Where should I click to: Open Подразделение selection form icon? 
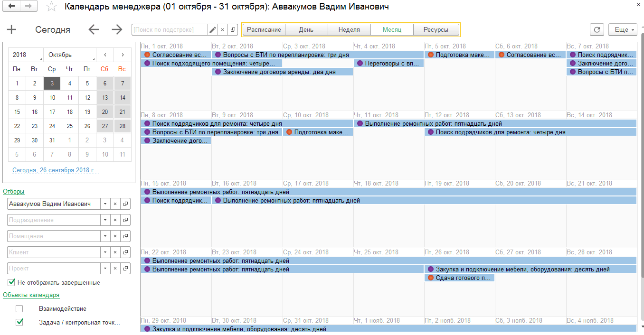point(125,220)
